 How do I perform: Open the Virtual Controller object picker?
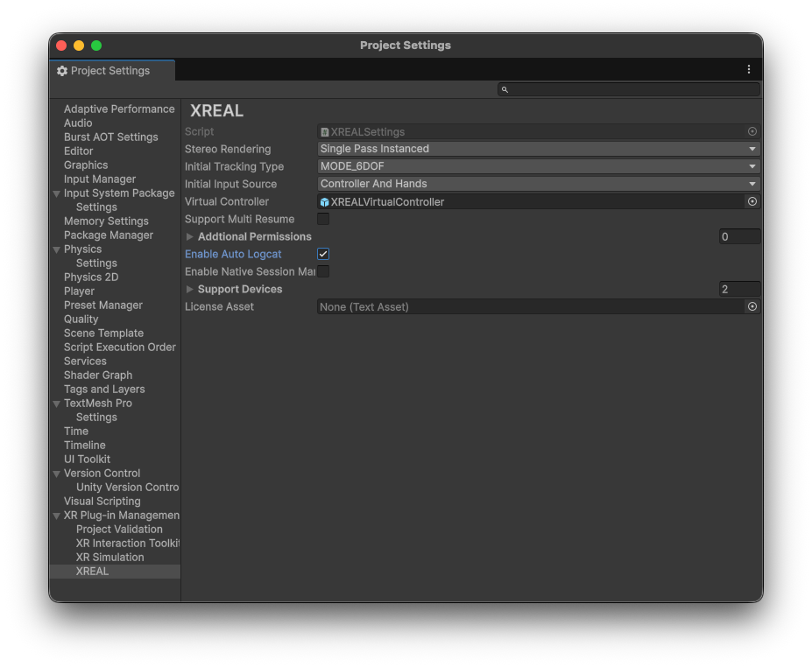coord(752,201)
